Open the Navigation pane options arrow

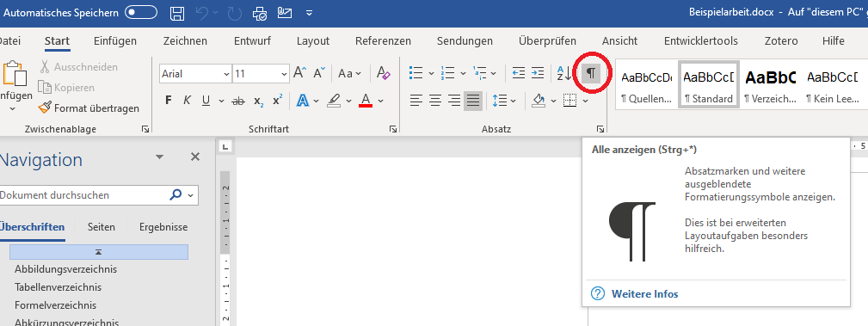(159, 157)
